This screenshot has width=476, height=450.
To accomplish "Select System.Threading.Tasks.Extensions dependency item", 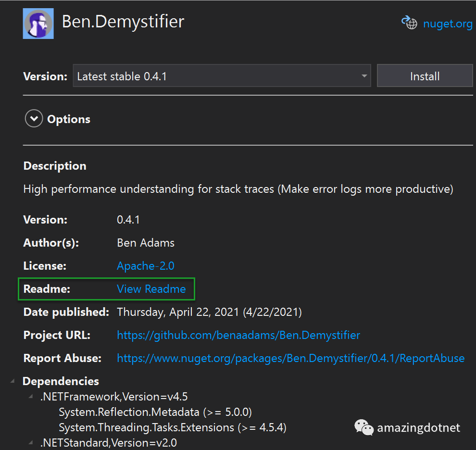I will [x=173, y=427].
